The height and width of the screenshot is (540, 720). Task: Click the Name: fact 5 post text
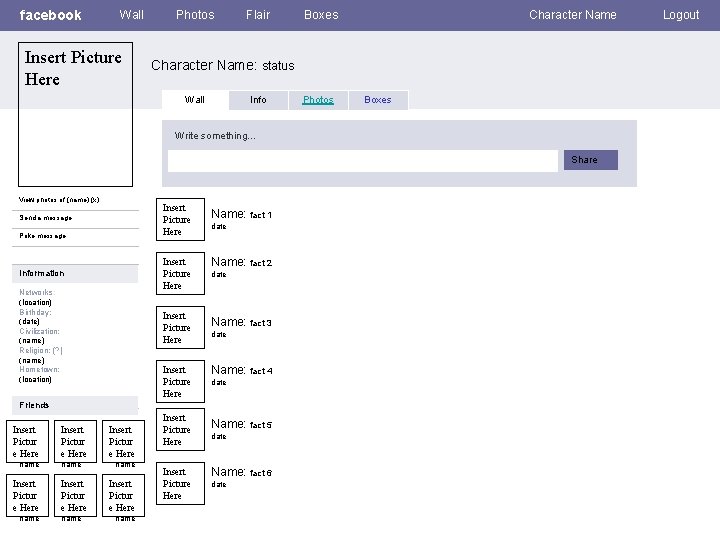pos(242,424)
